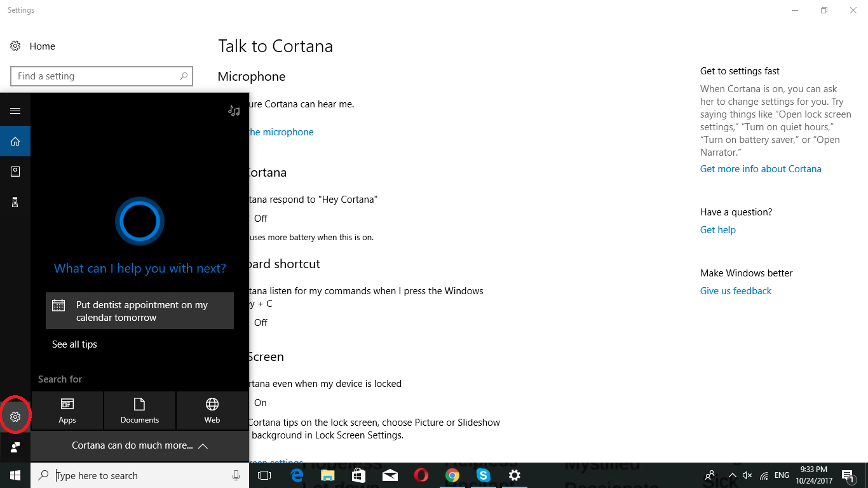
Task: Search for Apps in Cortana
Action: click(67, 410)
